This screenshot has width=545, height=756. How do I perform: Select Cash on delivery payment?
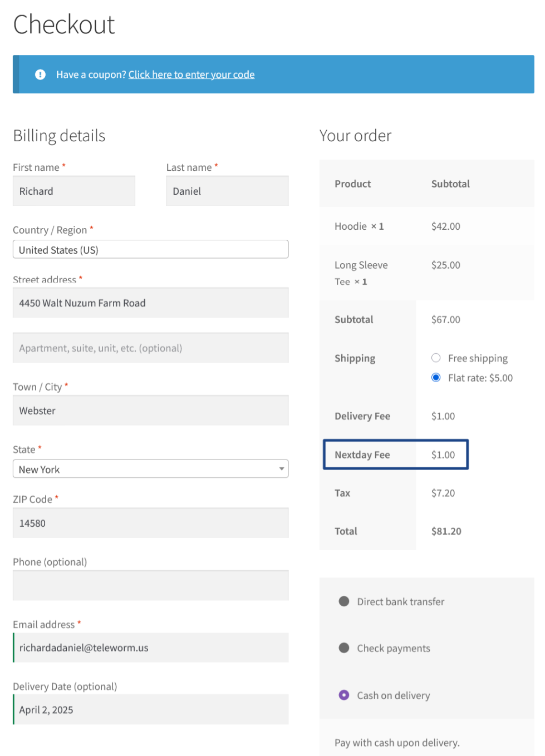tap(344, 695)
